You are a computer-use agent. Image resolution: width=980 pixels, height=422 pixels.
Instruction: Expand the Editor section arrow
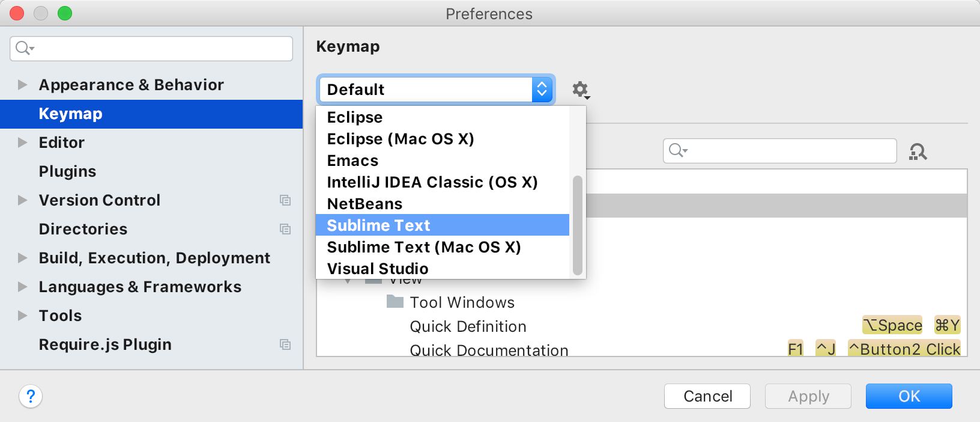point(23,142)
